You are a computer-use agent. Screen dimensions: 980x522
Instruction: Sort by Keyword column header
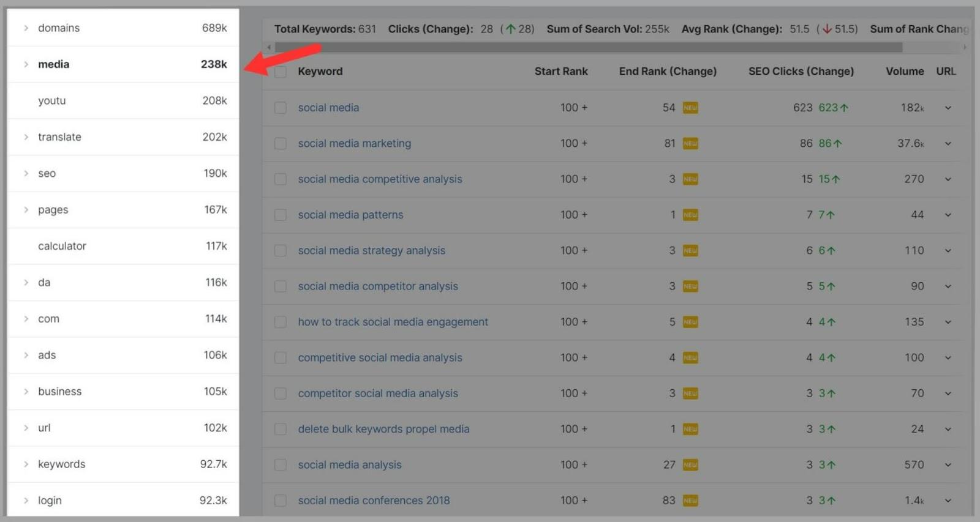pyautogui.click(x=320, y=72)
